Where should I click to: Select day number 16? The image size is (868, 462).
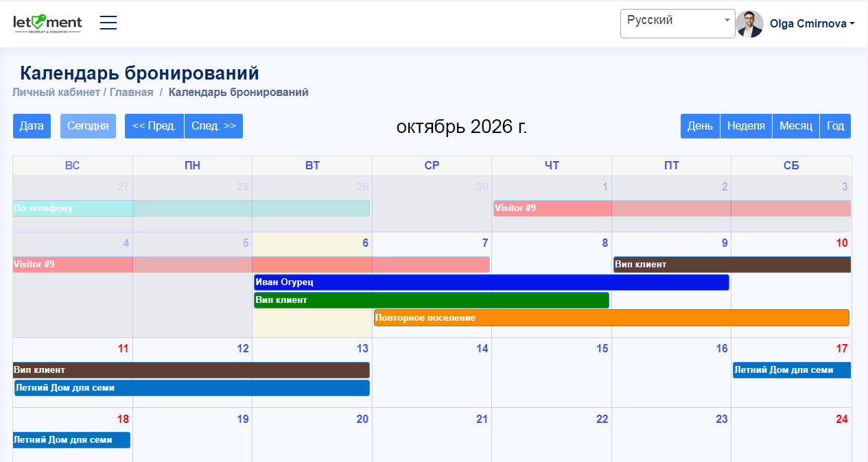(722, 349)
